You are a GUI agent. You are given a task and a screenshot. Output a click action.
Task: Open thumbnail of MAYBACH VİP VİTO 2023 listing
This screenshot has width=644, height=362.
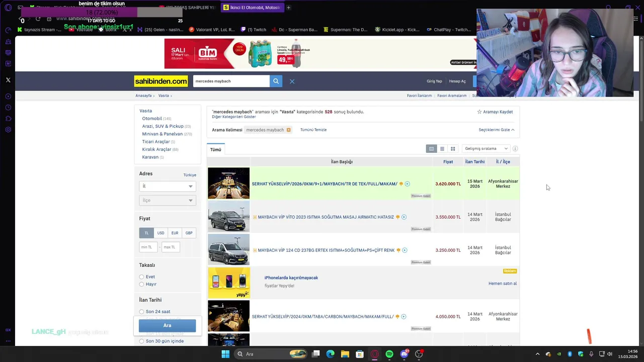click(228, 217)
